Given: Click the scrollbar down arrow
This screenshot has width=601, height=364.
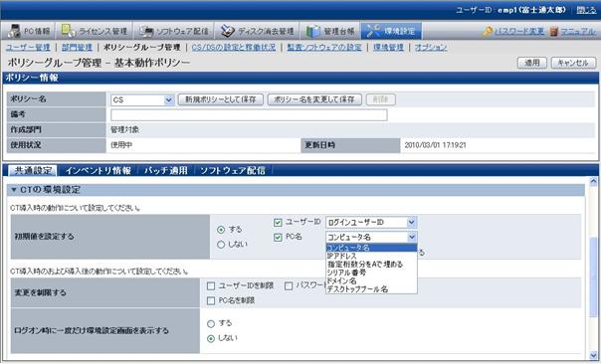Looking at the screenshot, I should 593,355.
